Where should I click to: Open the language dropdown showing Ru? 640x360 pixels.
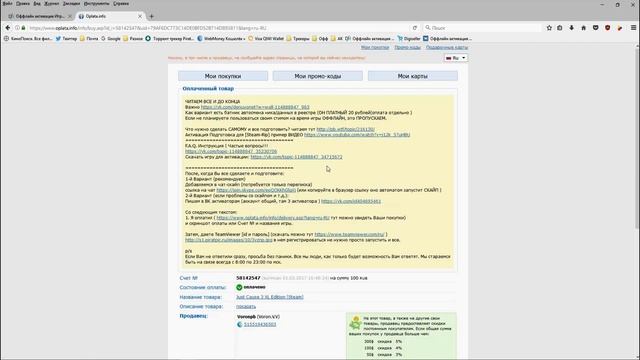[456, 58]
